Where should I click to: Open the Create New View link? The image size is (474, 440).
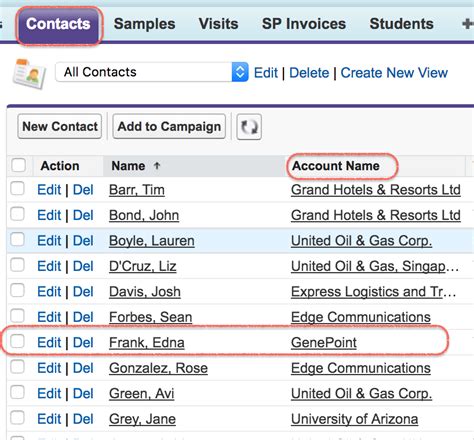pos(394,73)
